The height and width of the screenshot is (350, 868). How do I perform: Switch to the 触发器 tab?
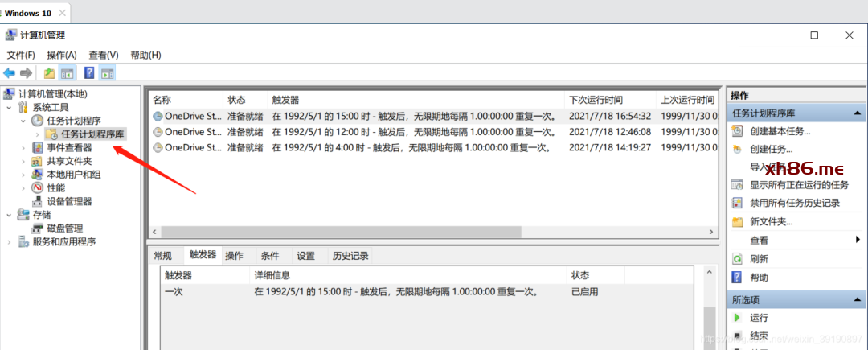[x=203, y=255]
